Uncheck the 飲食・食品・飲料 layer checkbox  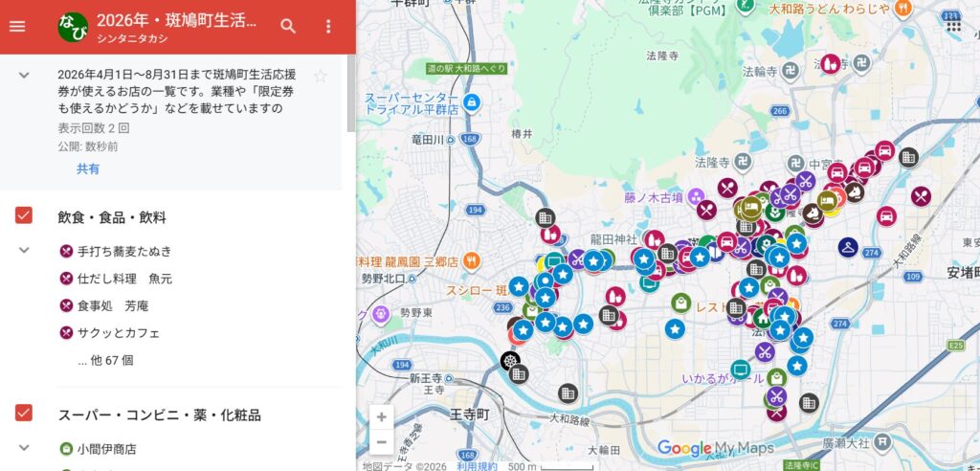coord(24,215)
